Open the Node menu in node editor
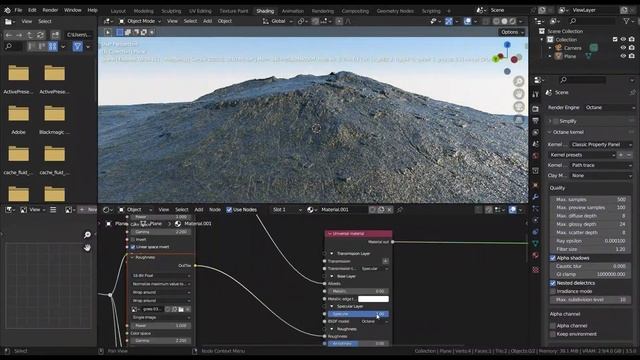This screenshot has width=640, height=360. [215, 210]
